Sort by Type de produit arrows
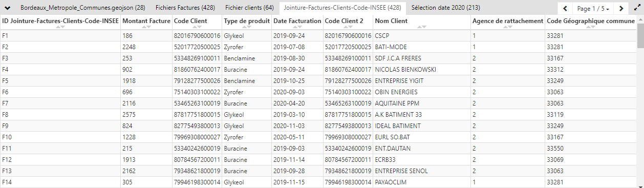 247,27
